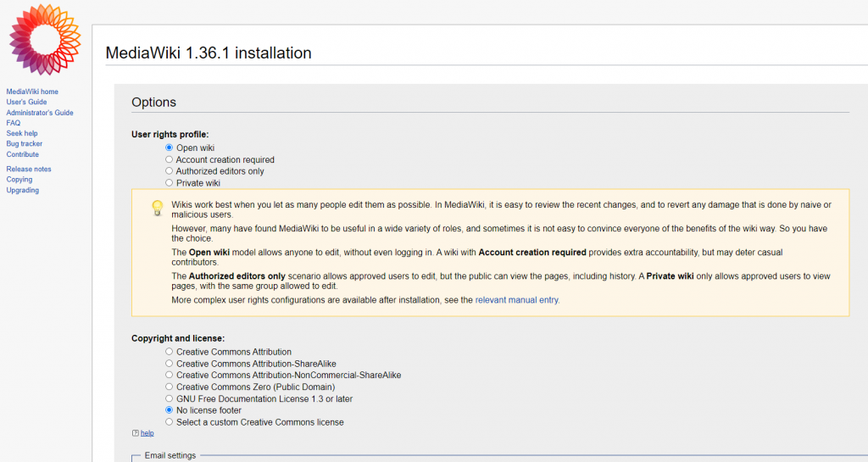Select Creative Commons Zero Public Domain
This screenshot has width=868, height=462.
tap(170, 387)
